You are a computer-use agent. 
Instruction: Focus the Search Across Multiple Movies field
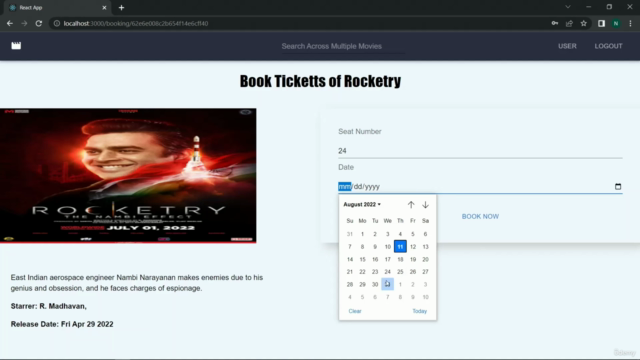click(x=342, y=46)
